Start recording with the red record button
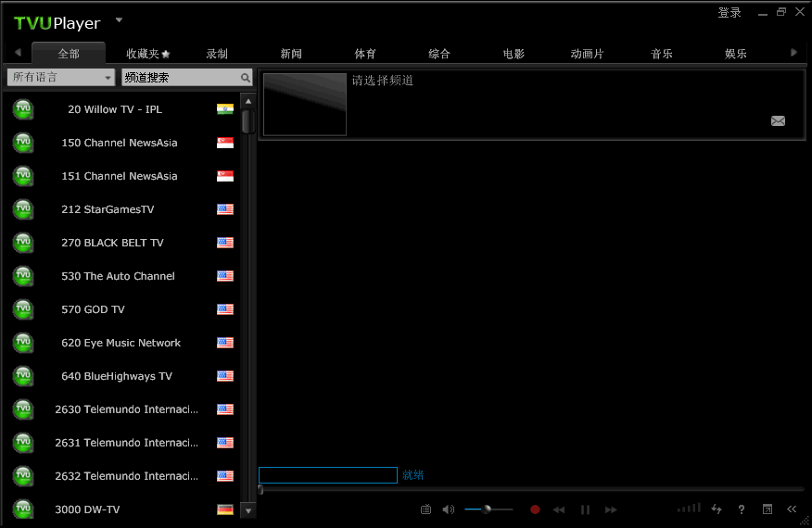 (x=535, y=509)
